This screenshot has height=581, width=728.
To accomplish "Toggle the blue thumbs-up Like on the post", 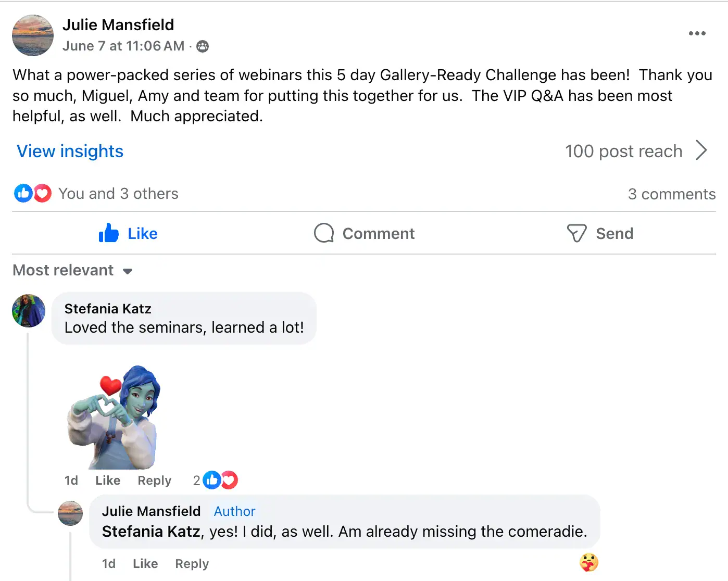I will pos(128,233).
